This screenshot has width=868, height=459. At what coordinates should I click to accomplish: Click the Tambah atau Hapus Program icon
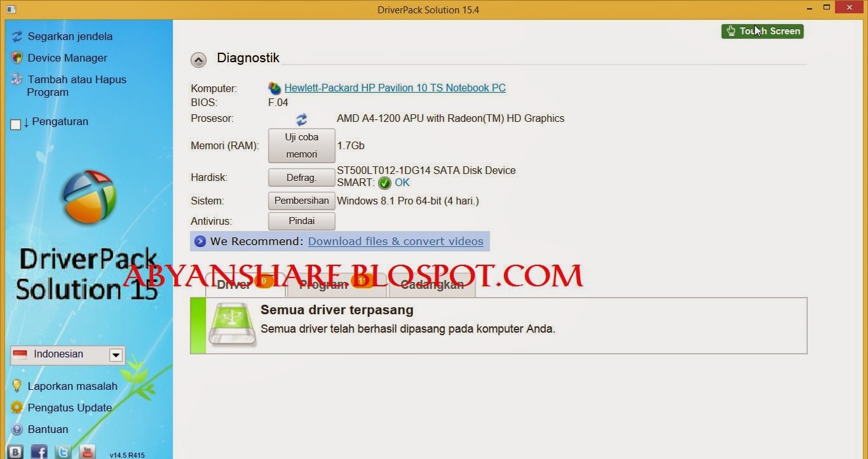17,79
